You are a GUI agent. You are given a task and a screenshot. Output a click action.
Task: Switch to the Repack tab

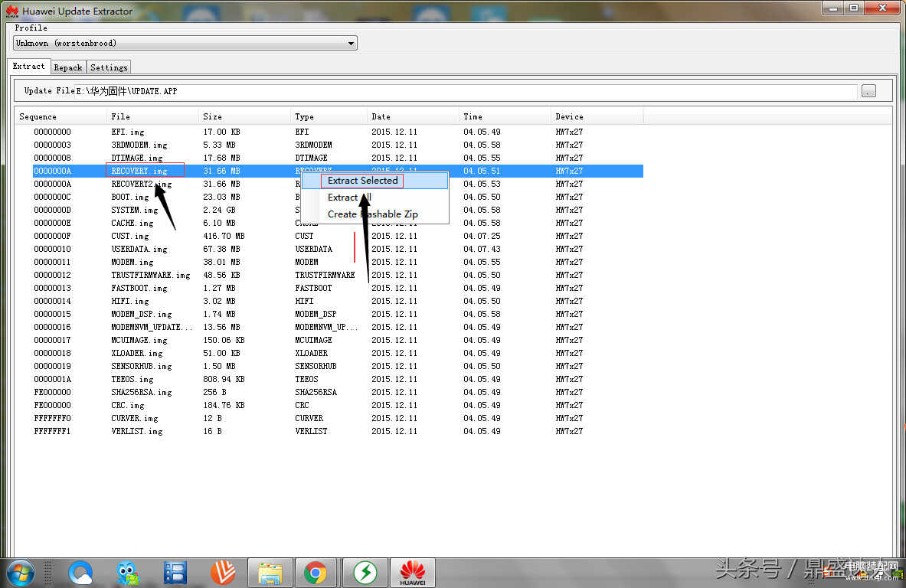[x=68, y=67]
